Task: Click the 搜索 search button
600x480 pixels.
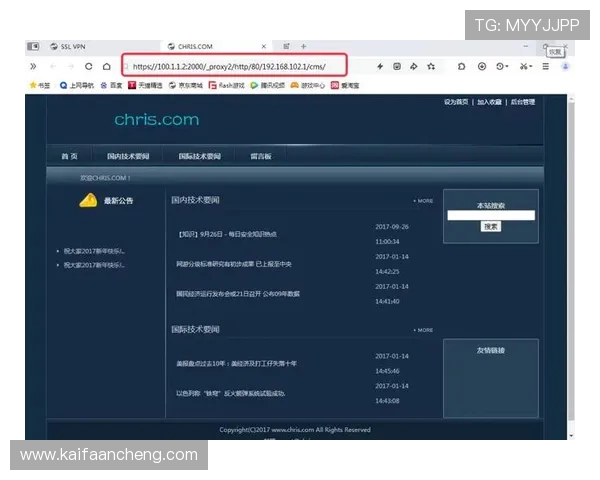Action: pyautogui.click(x=491, y=227)
